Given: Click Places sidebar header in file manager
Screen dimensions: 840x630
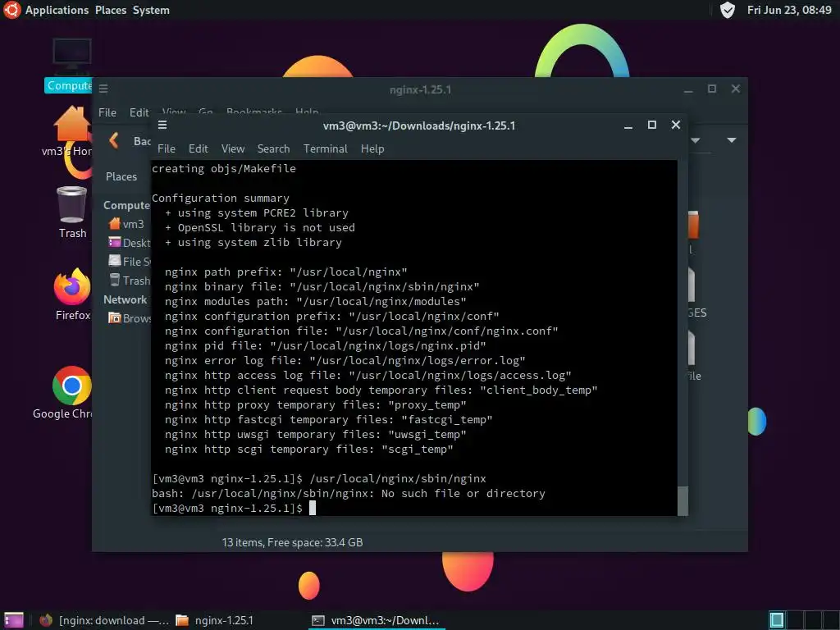Looking at the screenshot, I should click(121, 176).
